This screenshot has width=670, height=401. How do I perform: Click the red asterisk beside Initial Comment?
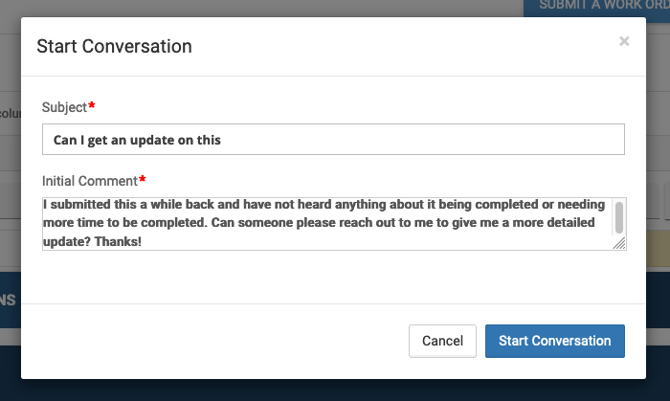[143, 180]
